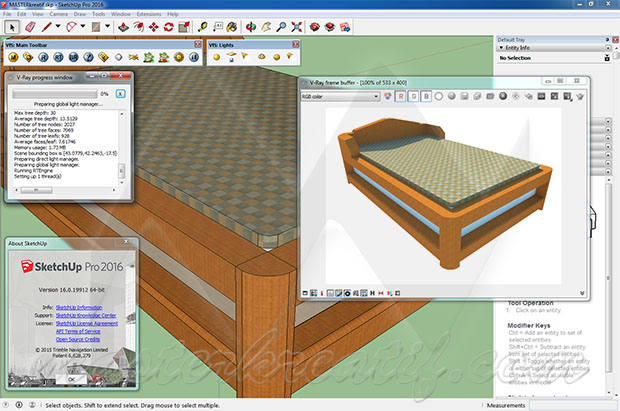Image resolution: width=620 pixels, height=411 pixels.
Task: Open the Line tool dropdown arrow
Action: [x=57, y=26]
